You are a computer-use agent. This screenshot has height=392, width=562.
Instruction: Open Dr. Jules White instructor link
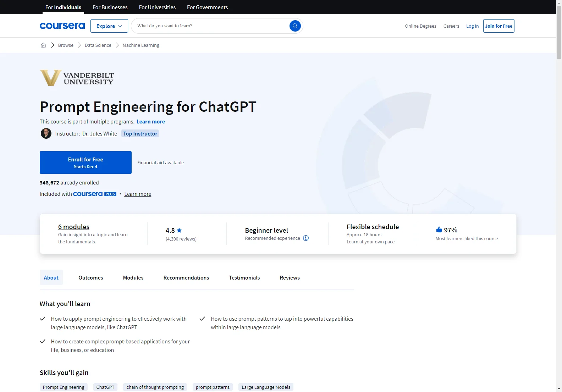pos(100,133)
